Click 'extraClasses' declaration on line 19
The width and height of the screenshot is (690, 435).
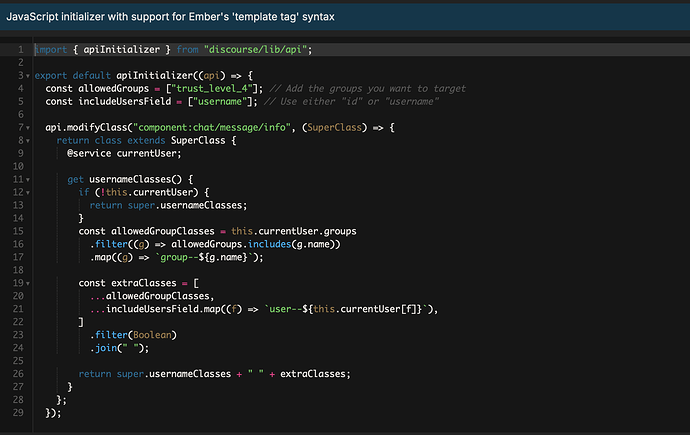(143, 283)
